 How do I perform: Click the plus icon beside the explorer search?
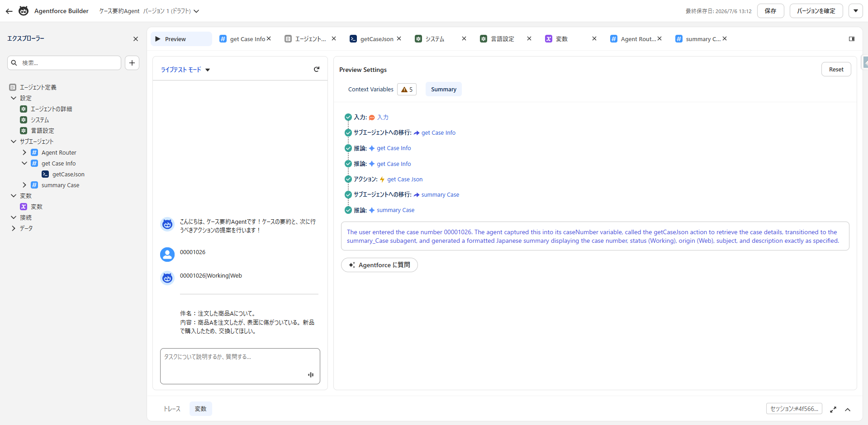click(132, 63)
